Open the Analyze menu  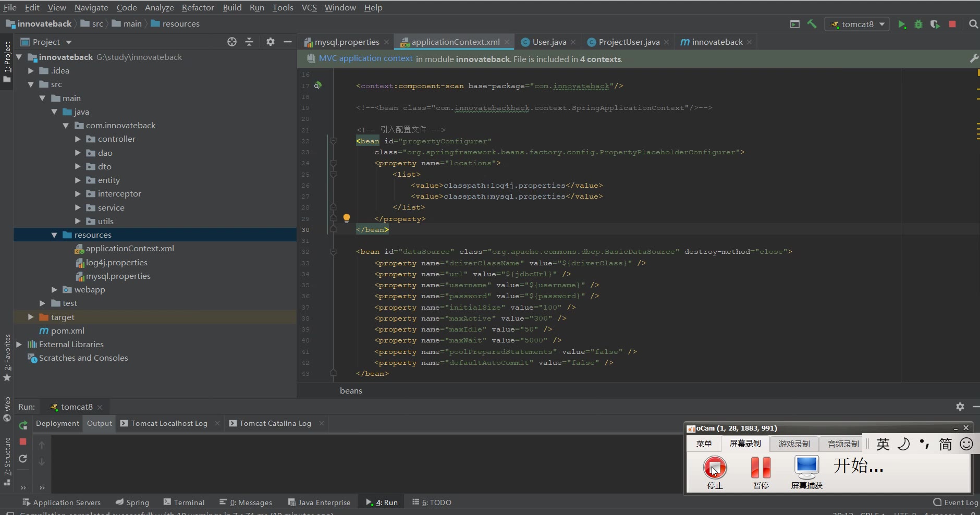pos(159,7)
